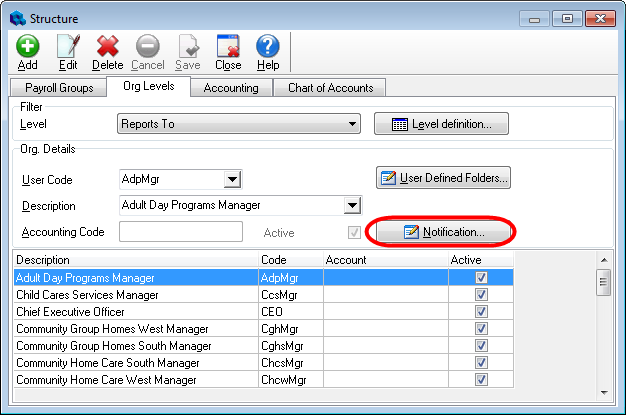626x415 pixels.
Task: Toggle Active checkbox for Adult Day Programs Manager row
Action: (481, 278)
